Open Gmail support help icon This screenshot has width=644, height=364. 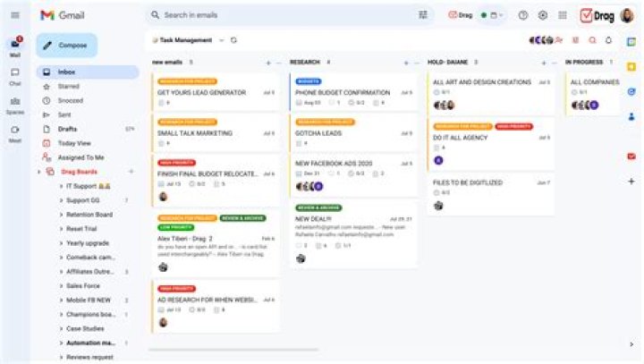[x=523, y=15]
